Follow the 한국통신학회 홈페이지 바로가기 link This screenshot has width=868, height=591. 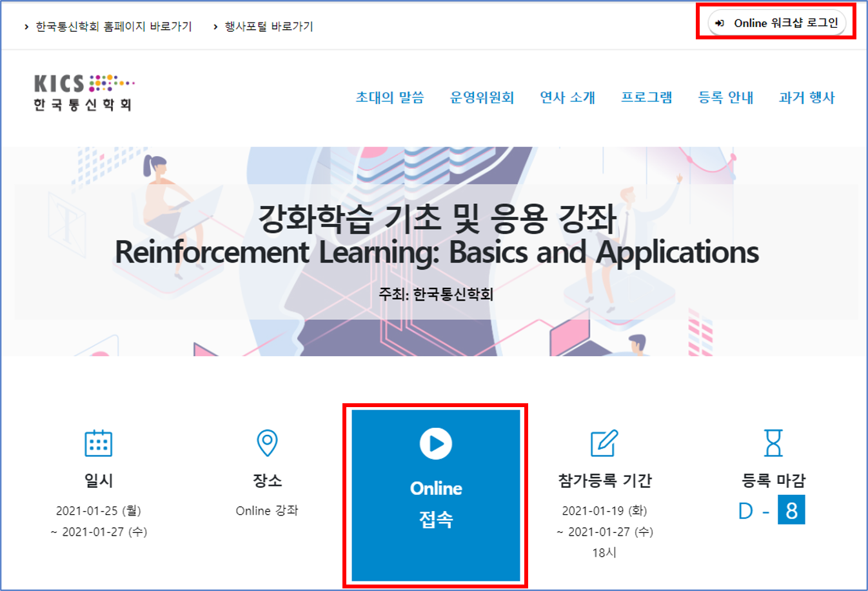coord(113,26)
